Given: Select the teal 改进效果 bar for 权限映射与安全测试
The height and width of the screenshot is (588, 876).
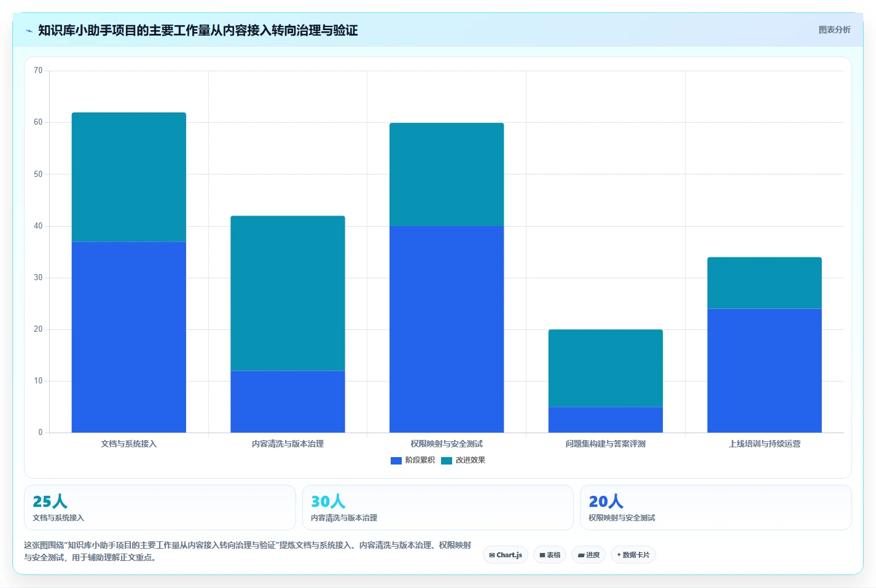Looking at the screenshot, I should [x=447, y=174].
